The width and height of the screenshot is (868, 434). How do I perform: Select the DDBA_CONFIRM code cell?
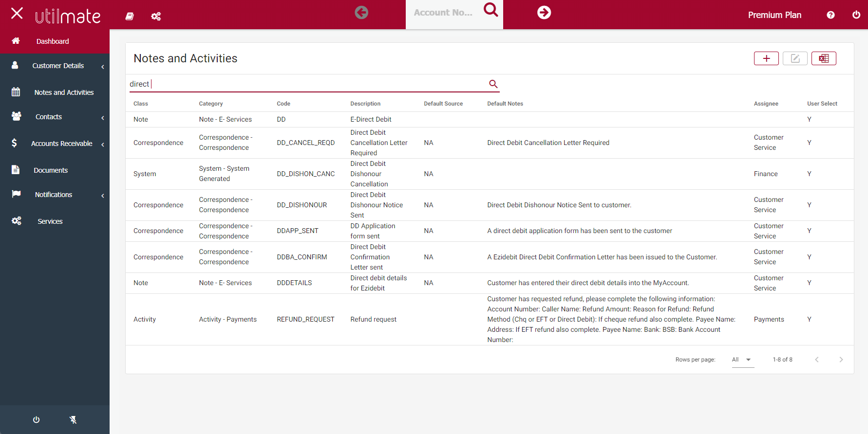302,257
